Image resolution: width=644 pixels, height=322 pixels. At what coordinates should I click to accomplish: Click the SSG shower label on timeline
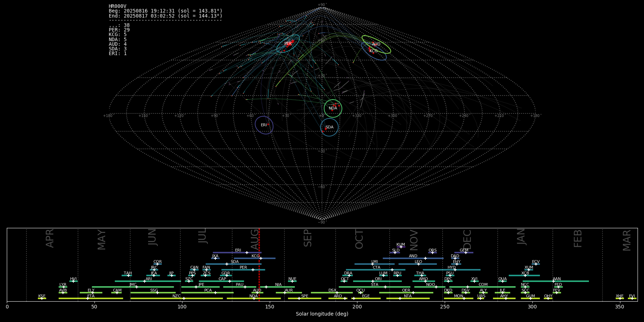[x=154, y=291]
